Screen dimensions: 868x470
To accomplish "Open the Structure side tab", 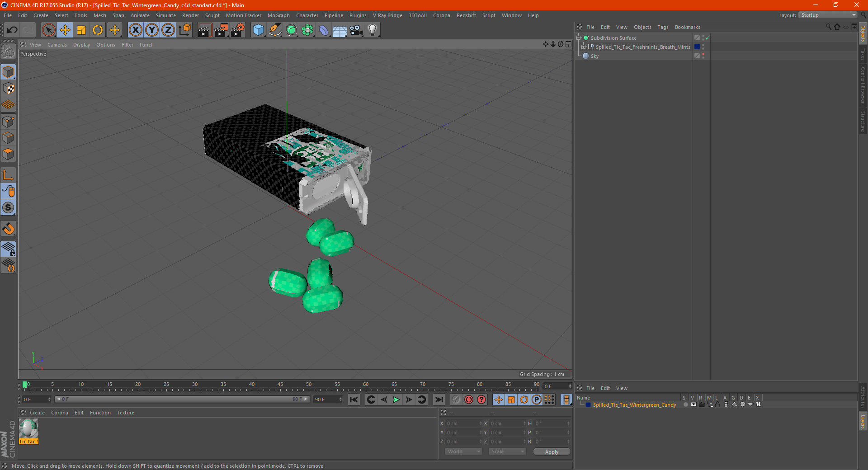I will pyautogui.click(x=863, y=121).
